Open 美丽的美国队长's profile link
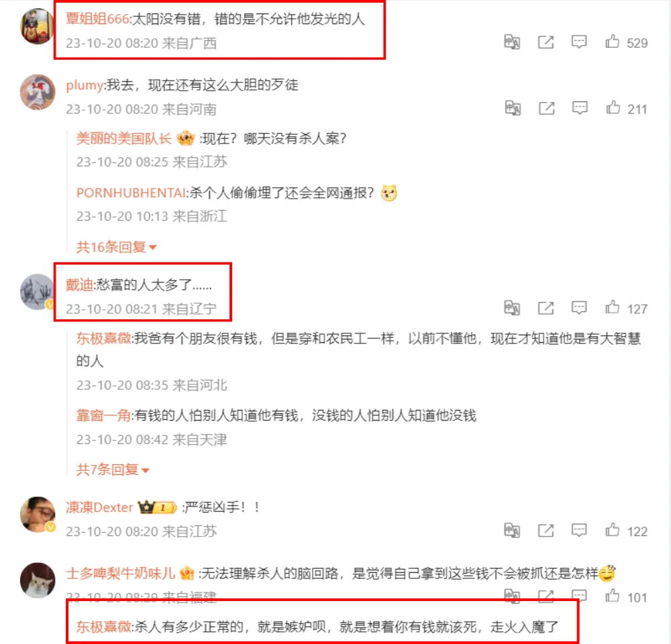The height and width of the screenshot is (644, 671). point(123,138)
